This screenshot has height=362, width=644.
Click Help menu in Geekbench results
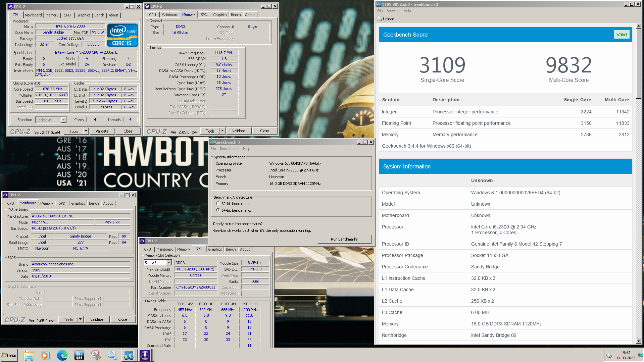(x=407, y=11)
